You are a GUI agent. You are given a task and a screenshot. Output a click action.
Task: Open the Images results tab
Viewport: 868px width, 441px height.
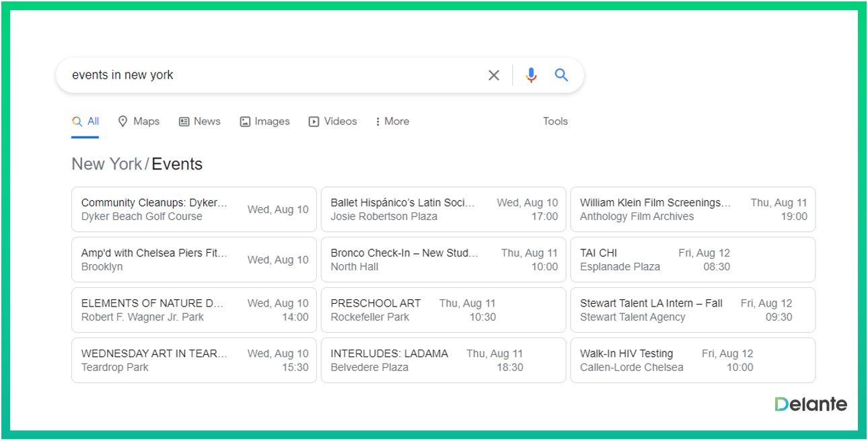click(264, 122)
